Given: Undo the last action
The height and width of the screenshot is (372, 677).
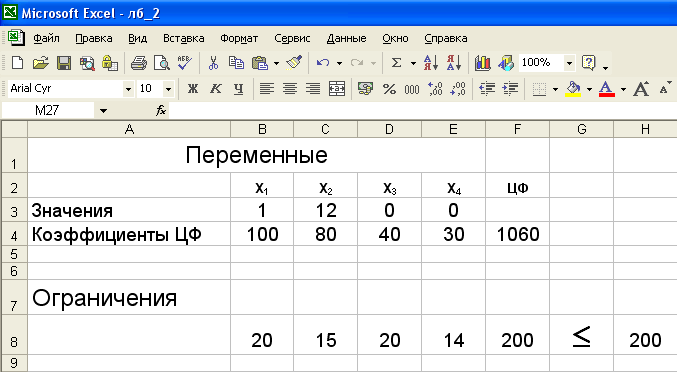Looking at the screenshot, I should click(x=323, y=63).
